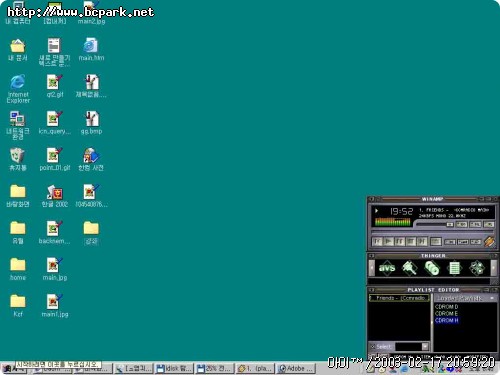
Task: Open the AVS visualizer icon in Thinger
Action: [387, 268]
